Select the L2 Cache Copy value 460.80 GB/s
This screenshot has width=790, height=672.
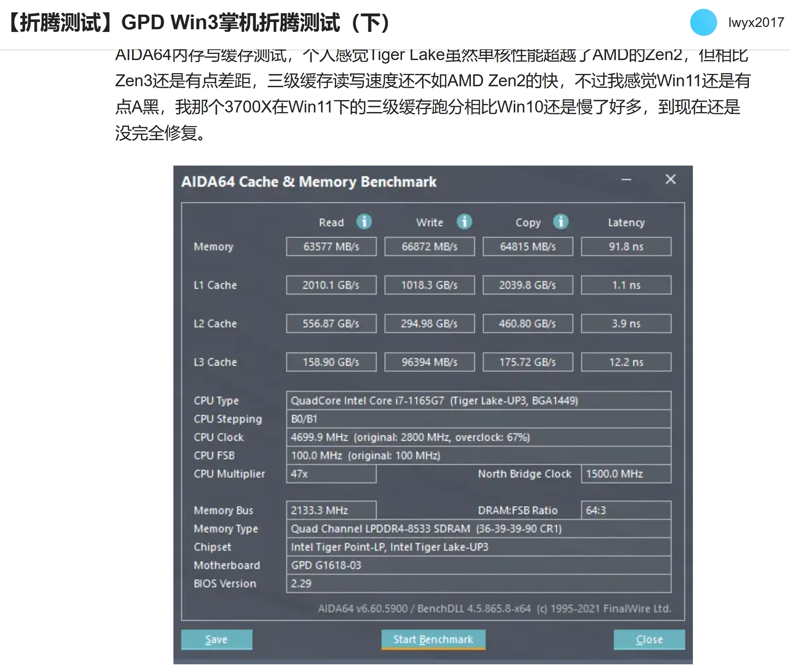(x=528, y=323)
